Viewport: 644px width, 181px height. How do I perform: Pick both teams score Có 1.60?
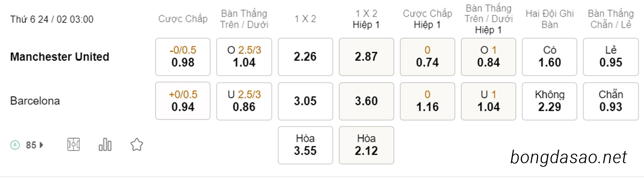click(x=550, y=57)
